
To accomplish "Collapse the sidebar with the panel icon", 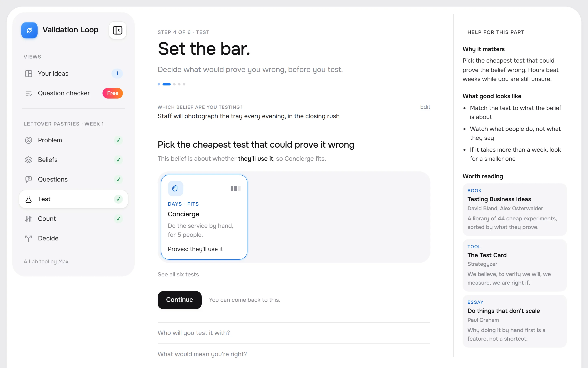I will click(x=118, y=30).
